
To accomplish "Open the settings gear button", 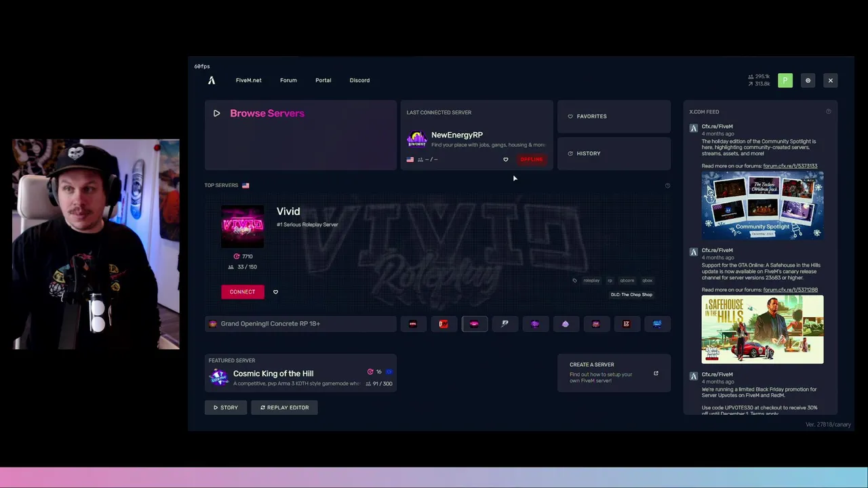I will point(808,81).
